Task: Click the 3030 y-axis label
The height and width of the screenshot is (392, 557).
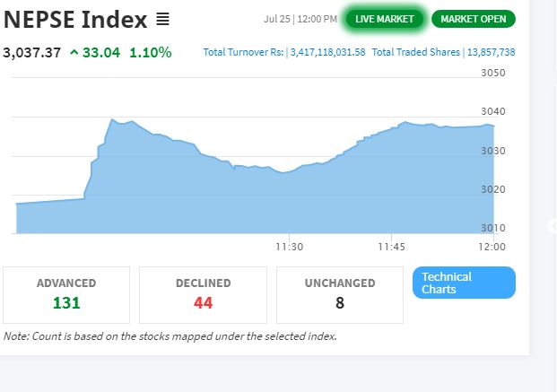Action: point(493,151)
